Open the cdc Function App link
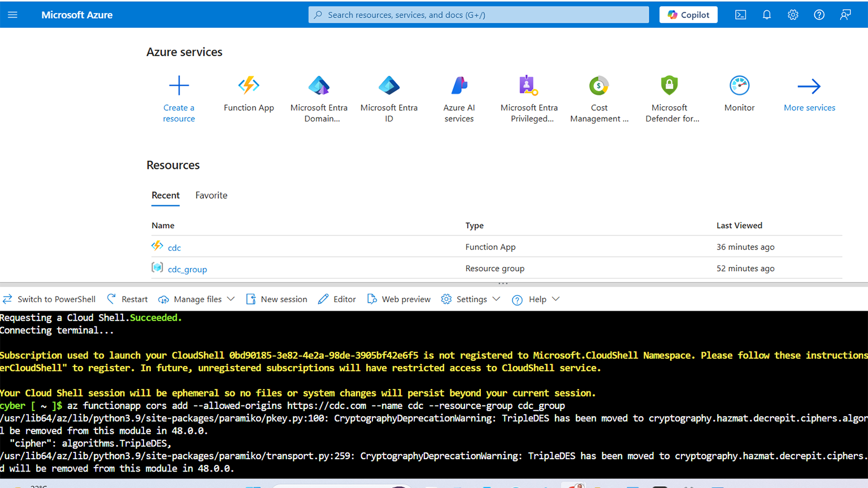 point(174,247)
